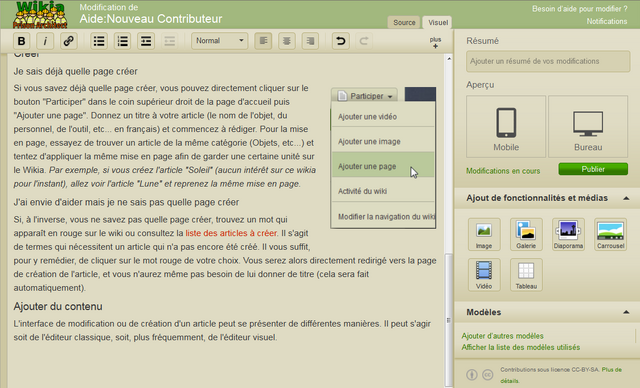The image size is (640, 388).
Task: Toggle bold formatting
Action: coord(22,41)
